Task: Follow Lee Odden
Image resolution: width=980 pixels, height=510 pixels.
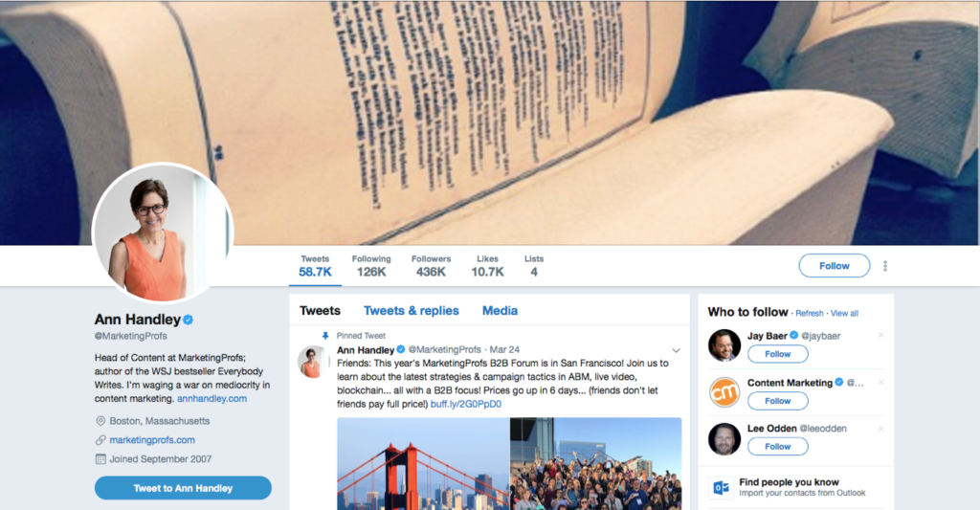Action: point(777,446)
